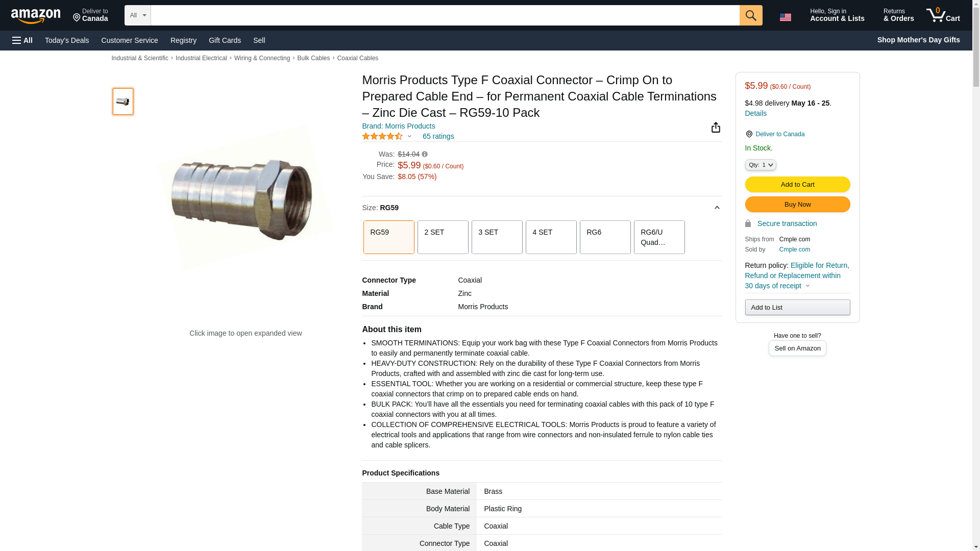Image resolution: width=980 pixels, height=551 pixels.
Task: Click the Add to Cart button
Action: [797, 184]
